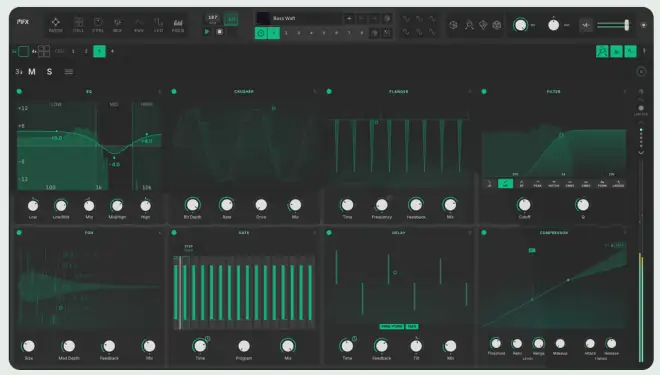Switch to cell 1 tab
This screenshot has height=375, width=660.
73,51
